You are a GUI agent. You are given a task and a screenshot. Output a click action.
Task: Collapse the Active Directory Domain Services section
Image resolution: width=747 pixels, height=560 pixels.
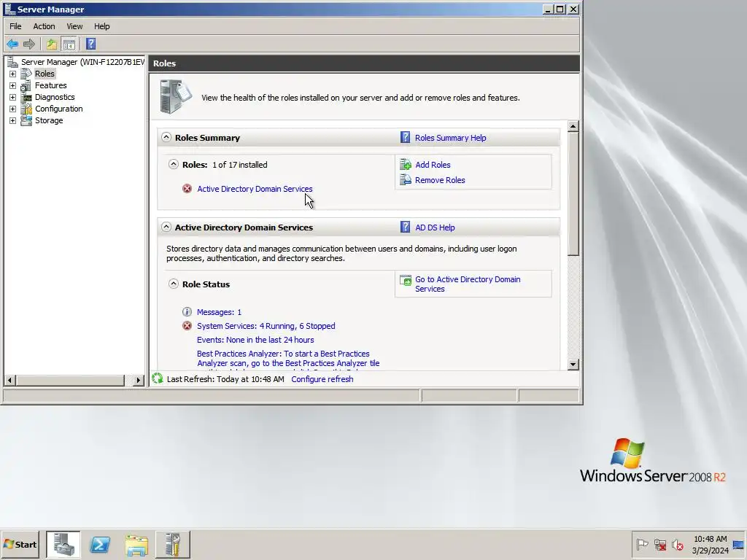(x=166, y=227)
